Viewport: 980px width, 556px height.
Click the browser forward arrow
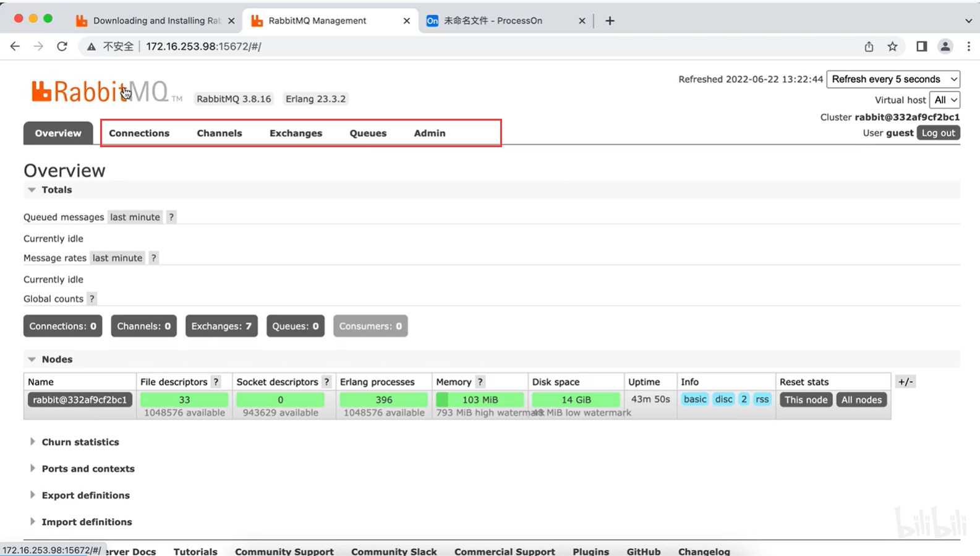pyautogui.click(x=38, y=46)
